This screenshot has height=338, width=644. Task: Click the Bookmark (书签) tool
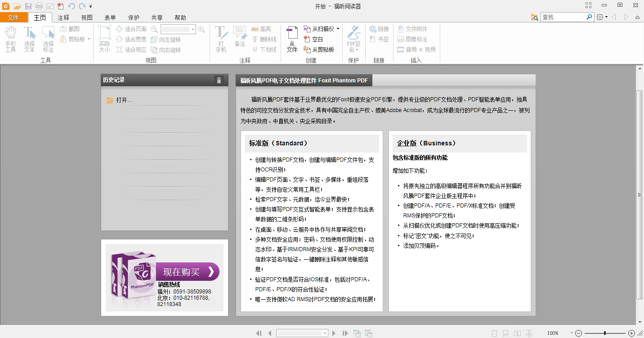(379, 39)
